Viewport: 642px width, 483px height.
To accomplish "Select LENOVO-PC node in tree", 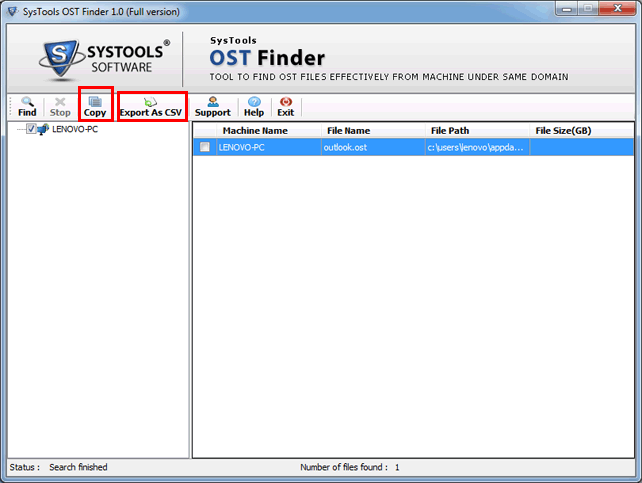I will (x=75, y=129).
